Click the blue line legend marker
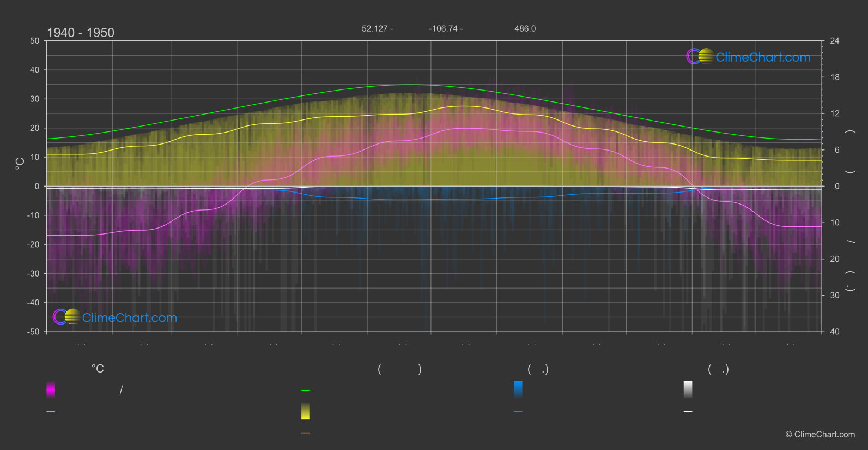Screen dimensions: 868x450 [518, 411]
